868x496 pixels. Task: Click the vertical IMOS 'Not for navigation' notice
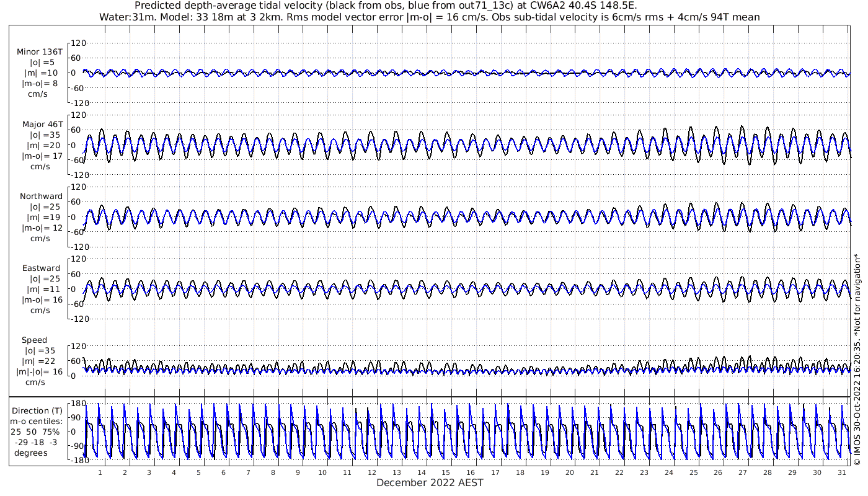click(857, 360)
